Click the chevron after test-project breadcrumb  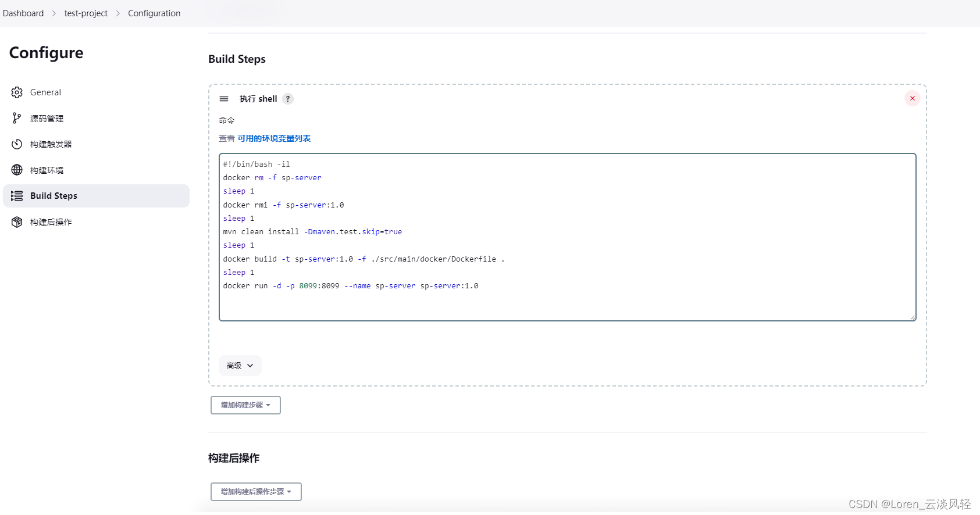click(x=118, y=13)
